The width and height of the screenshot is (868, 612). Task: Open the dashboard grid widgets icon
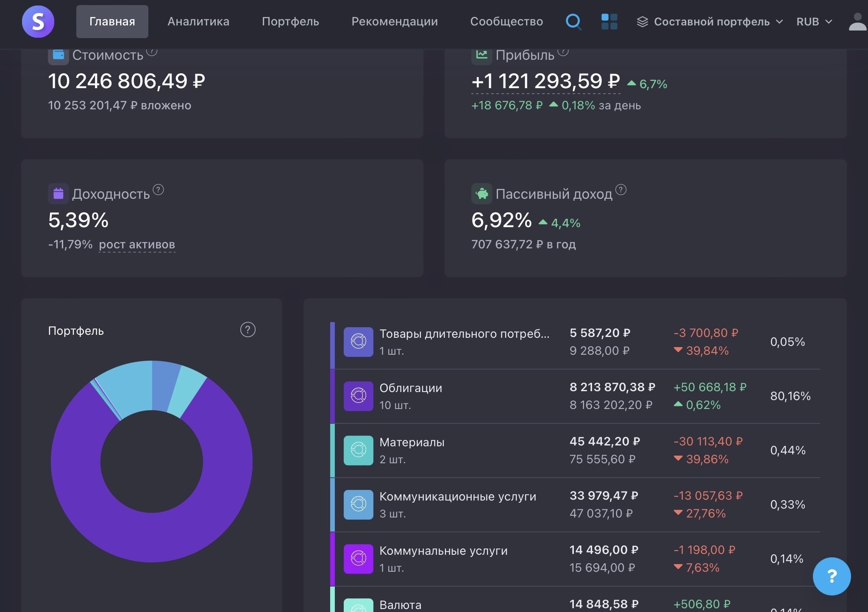(609, 22)
